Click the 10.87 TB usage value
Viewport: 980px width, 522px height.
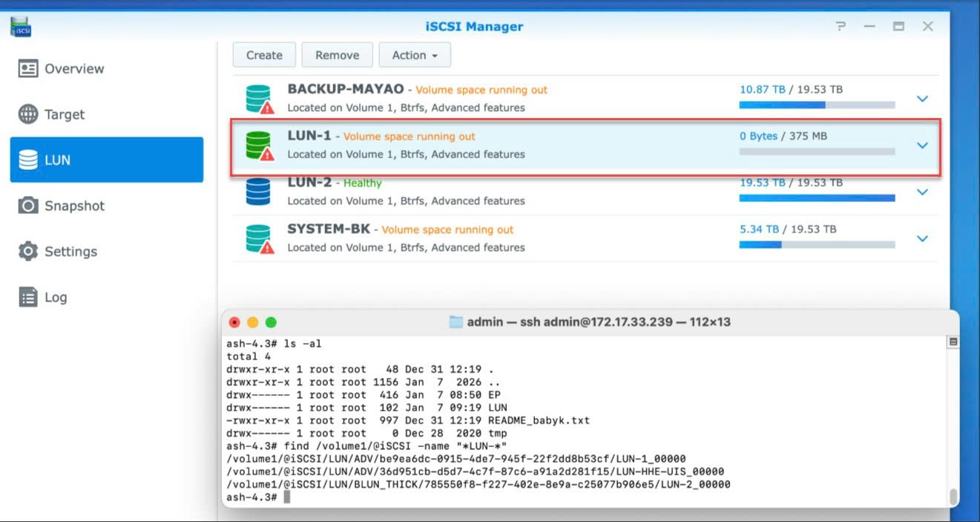[762, 89]
